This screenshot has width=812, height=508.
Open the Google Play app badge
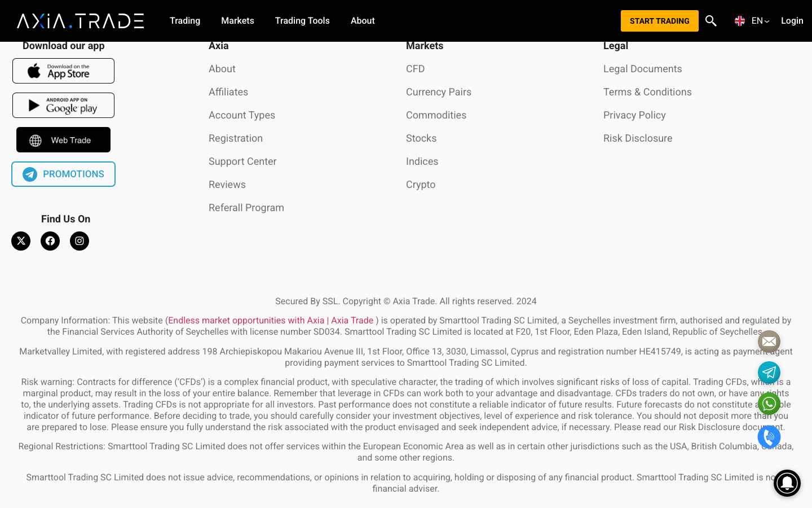[63, 106]
